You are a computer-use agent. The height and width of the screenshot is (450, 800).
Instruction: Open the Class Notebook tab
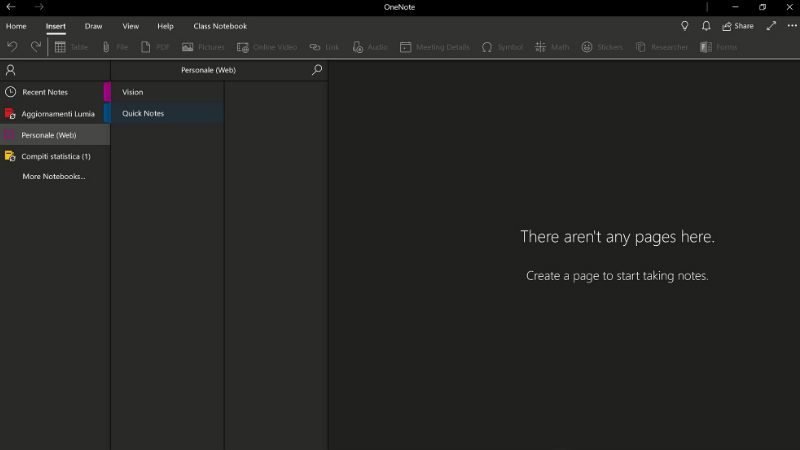pyautogui.click(x=220, y=26)
